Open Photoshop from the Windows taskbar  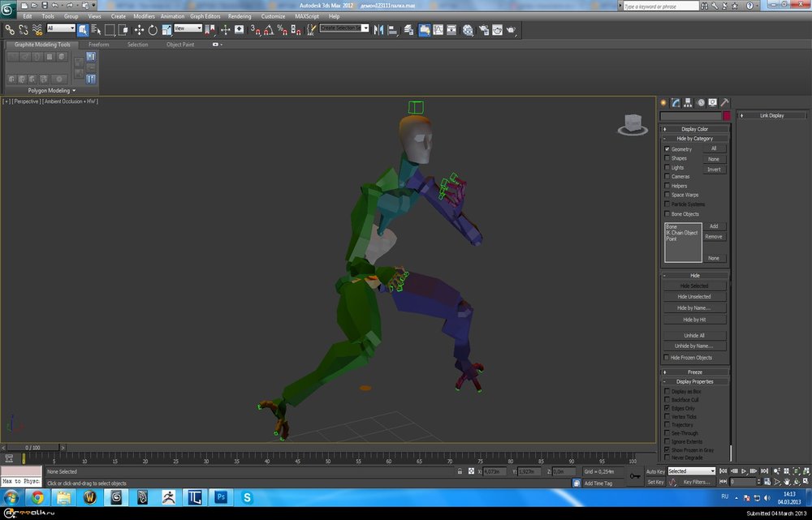[x=219, y=496]
